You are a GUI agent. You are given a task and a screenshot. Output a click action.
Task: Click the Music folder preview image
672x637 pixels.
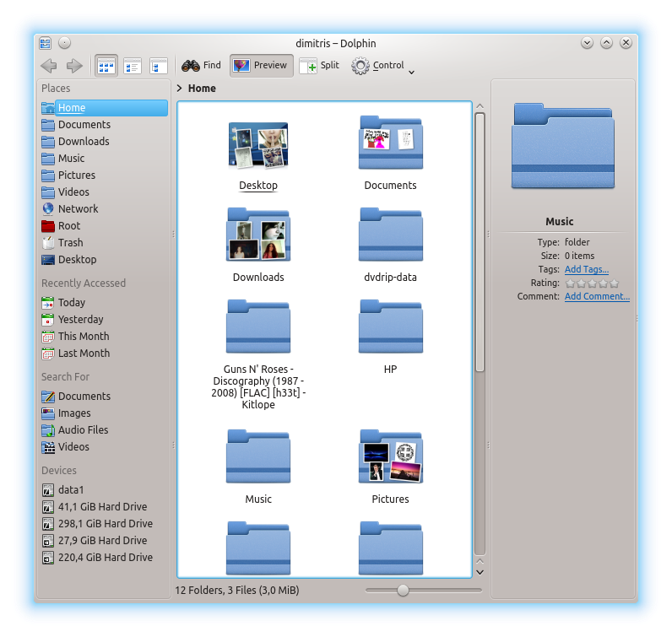tap(563, 146)
